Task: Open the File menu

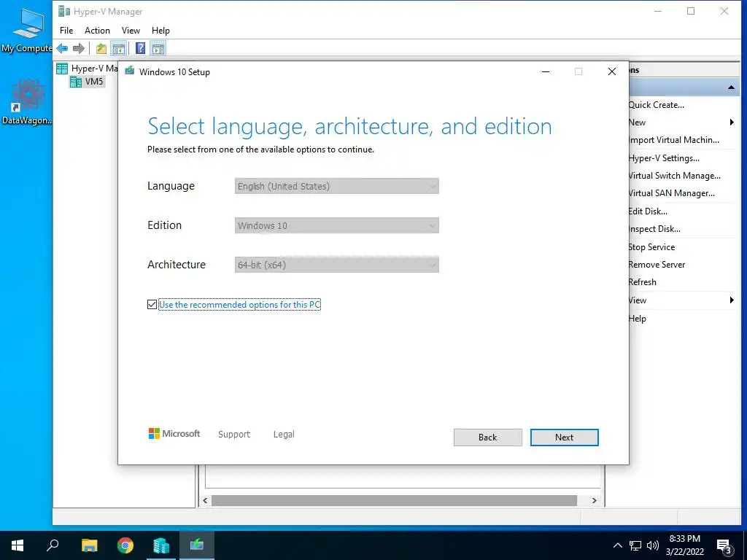Action: pos(66,31)
